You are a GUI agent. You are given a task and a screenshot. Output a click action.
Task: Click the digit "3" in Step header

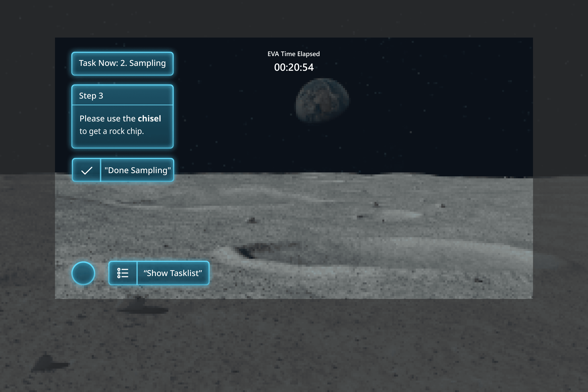pos(101,95)
